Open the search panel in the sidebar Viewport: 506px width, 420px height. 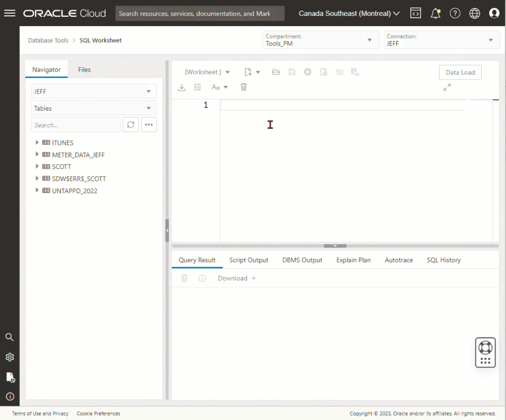9,337
